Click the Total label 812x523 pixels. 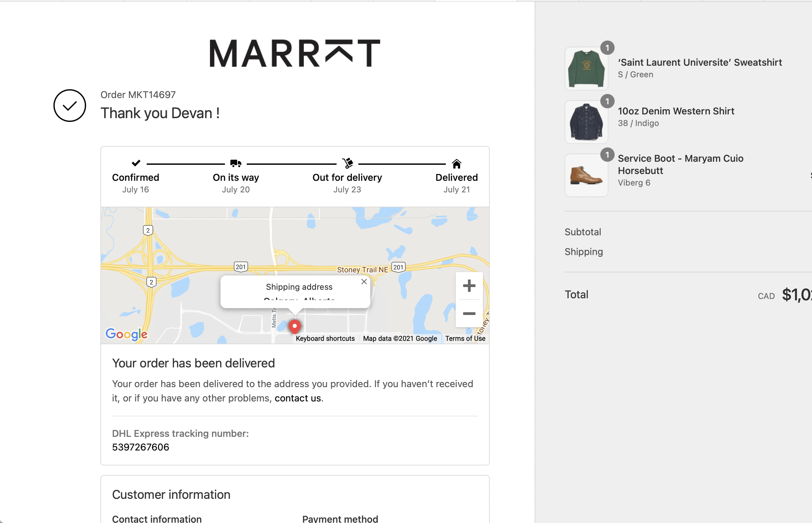[576, 295]
